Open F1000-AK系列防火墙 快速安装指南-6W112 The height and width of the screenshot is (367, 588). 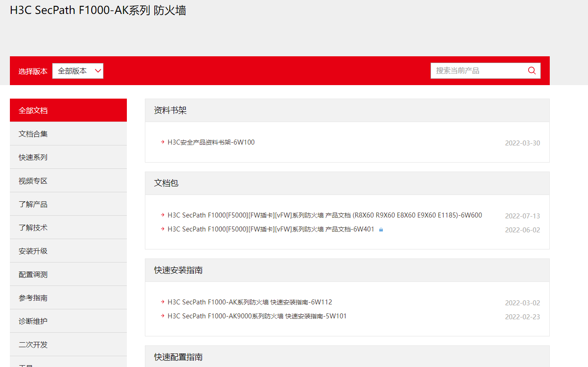250,302
